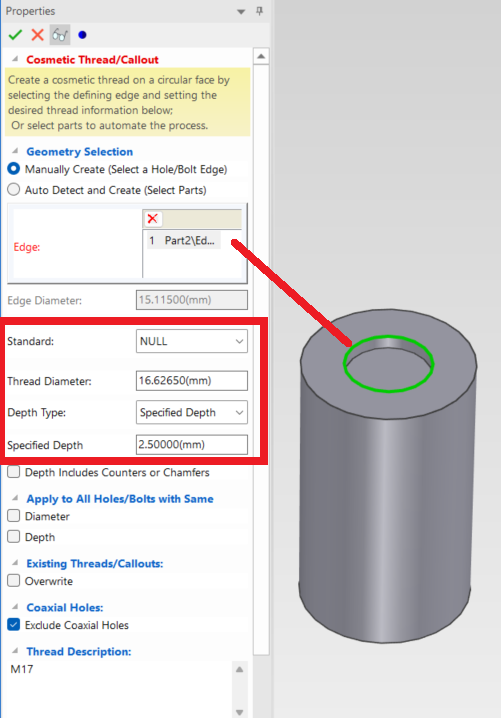The image size is (501, 718).
Task: Check the Diameter checkbox
Action: click(x=14, y=516)
